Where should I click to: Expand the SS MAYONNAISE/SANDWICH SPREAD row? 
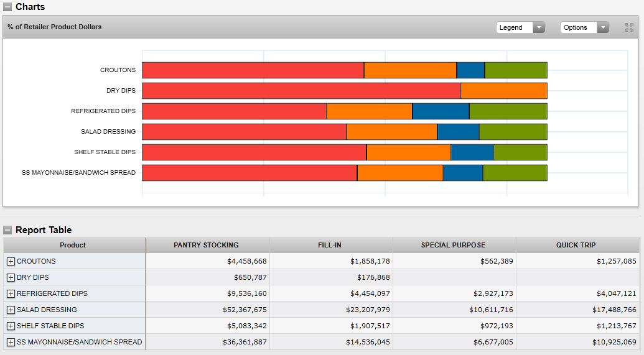tap(11, 343)
